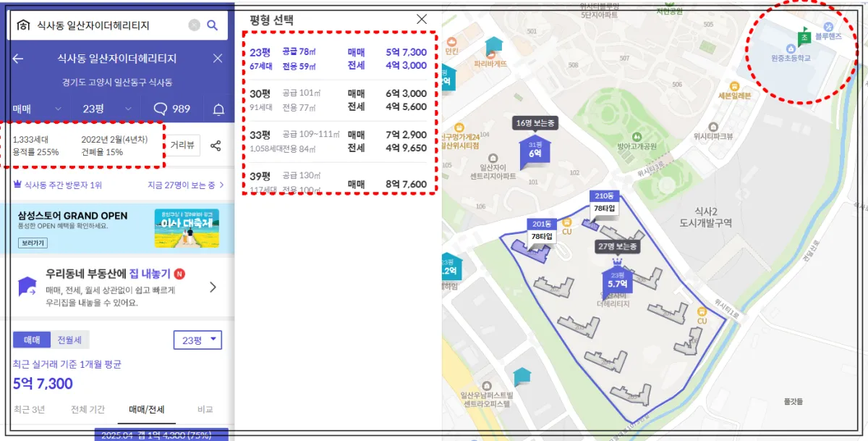Click the 보러가기 button on the banner

(33, 243)
